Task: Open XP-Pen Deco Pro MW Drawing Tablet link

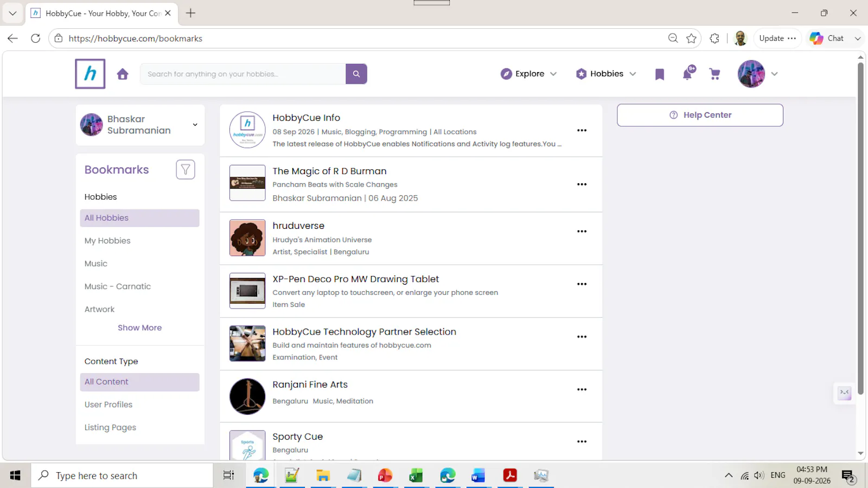Action: pyautogui.click(x=355, y=279)
